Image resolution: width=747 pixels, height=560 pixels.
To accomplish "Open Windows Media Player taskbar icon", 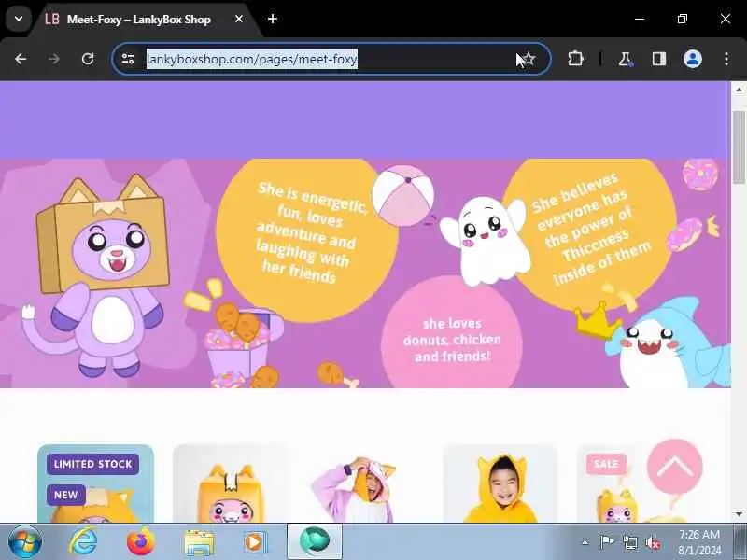I will [255, 542].
